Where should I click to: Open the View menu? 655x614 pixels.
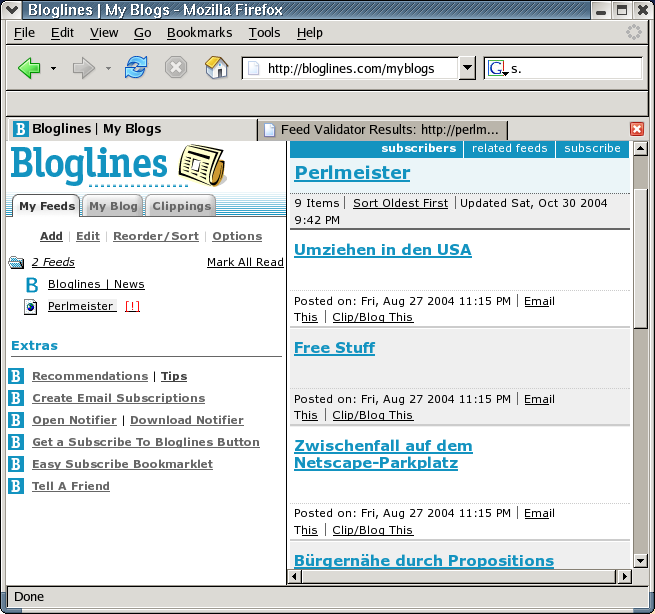click(x=104, y=33)
